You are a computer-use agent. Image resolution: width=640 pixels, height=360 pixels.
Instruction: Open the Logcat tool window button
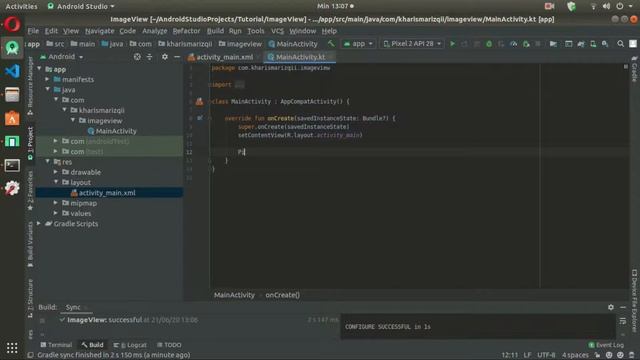(130, 345)
